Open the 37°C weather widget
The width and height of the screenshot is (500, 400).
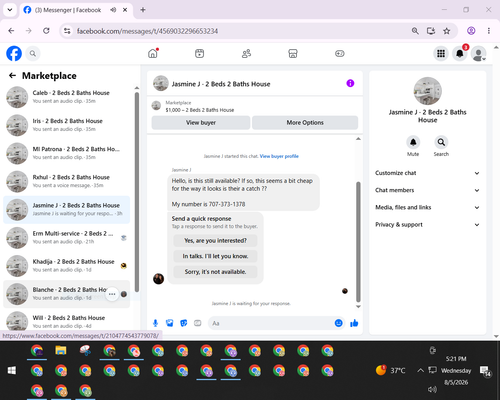390,370
